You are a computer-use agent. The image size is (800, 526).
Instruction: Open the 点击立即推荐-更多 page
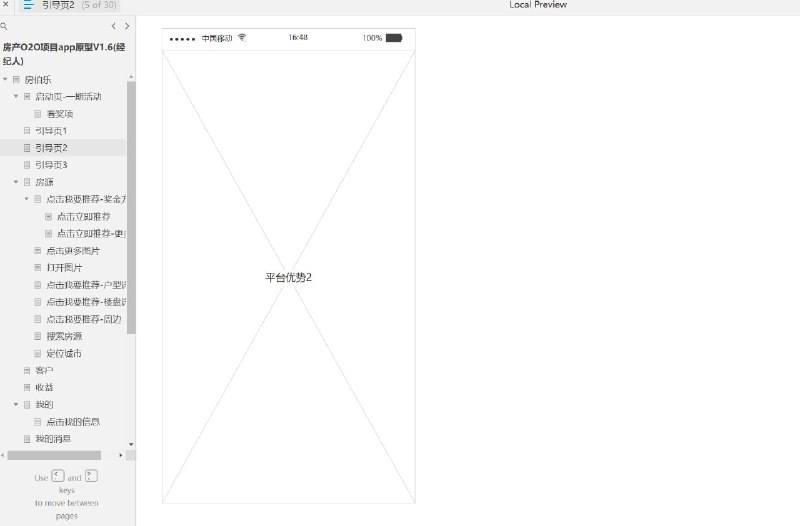click(x=91, y=234)
